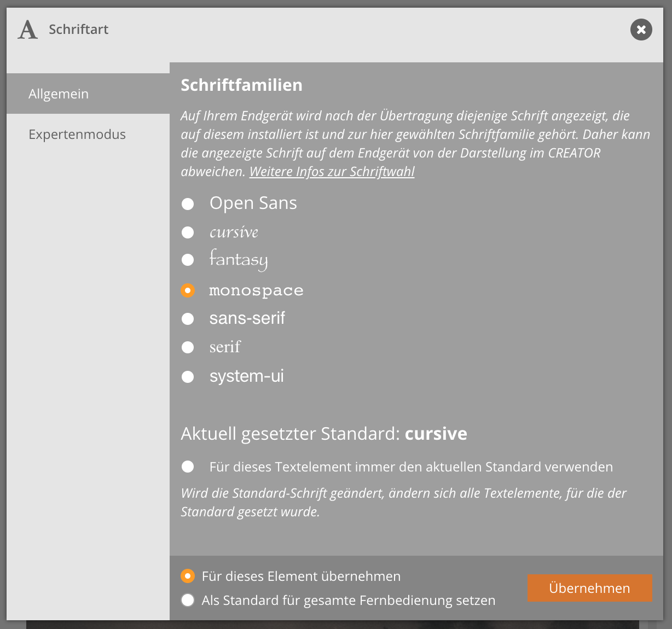Click the Schriftart dialog title text
Image resolution: width=672 pixels, height=629 pixels.
pyautogui.click(x=79, y=30)
